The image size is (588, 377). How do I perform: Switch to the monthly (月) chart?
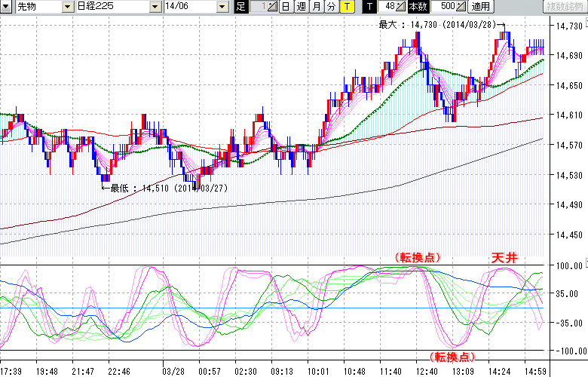point(316,7)
